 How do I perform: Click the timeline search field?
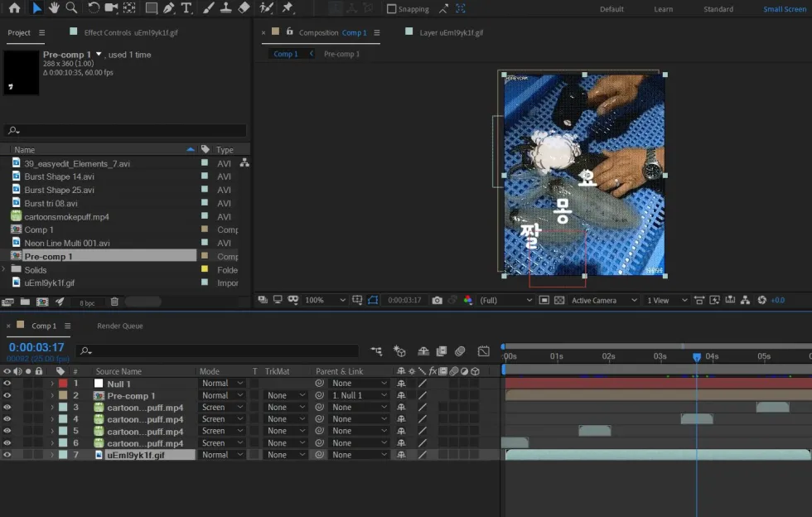(217, 350)
